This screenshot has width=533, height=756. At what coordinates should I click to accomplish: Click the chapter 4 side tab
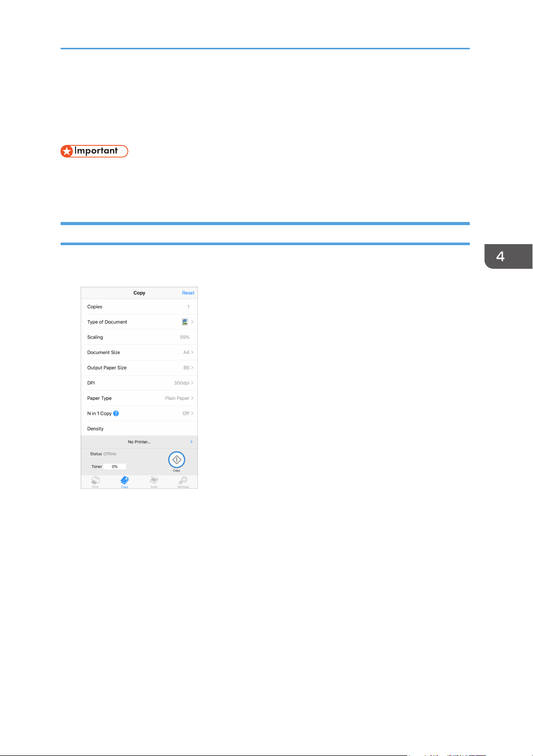tap(508, 256)
